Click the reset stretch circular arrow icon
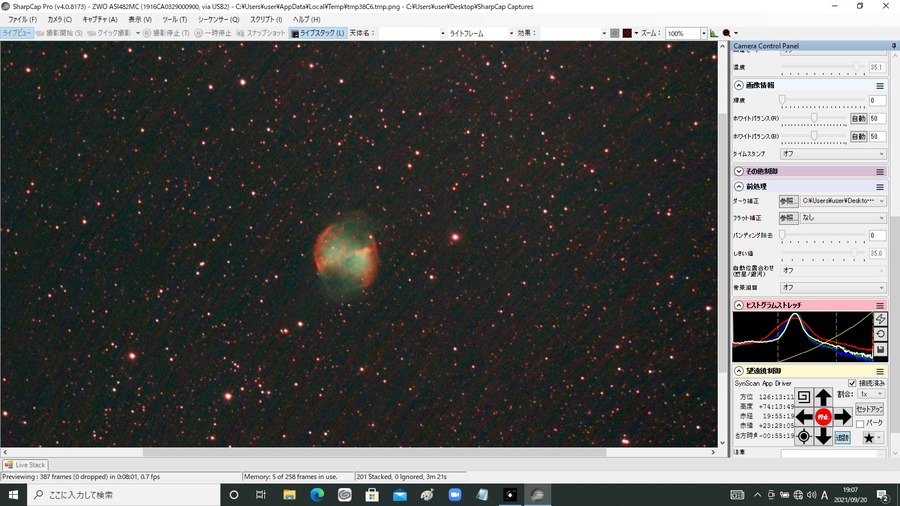The height and width of the screenshot is (506, 900). [880, 334]
